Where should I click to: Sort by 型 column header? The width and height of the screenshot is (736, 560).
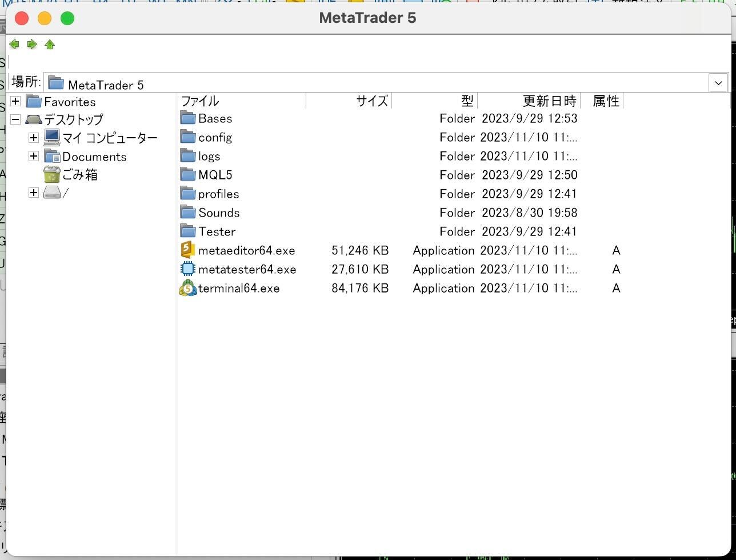pyautogui.click(x=435, y=101)
